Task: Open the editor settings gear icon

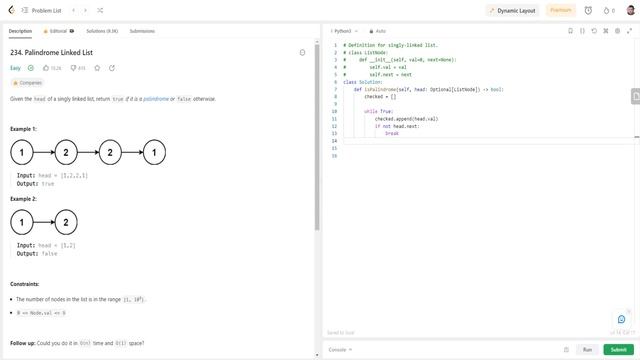Action: (x=618, y=31)
